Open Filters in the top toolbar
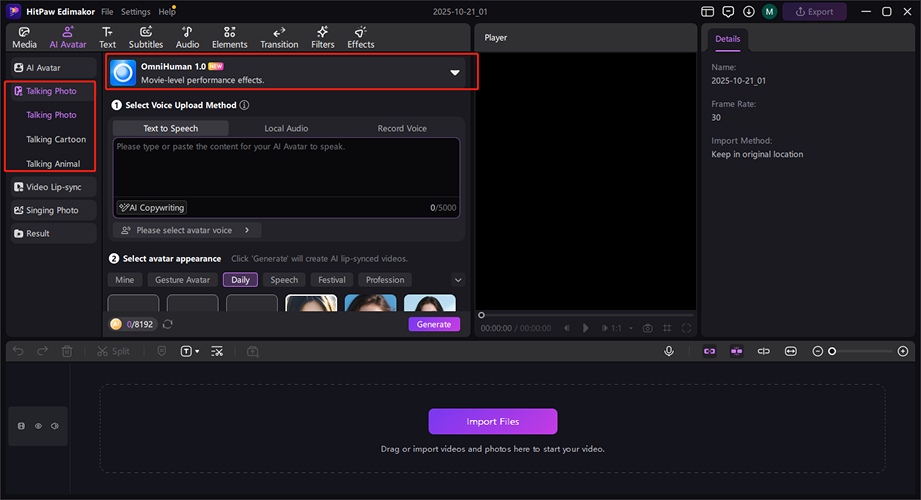The width and height of the screenshot is (921, 500). [x=322, y=37]
